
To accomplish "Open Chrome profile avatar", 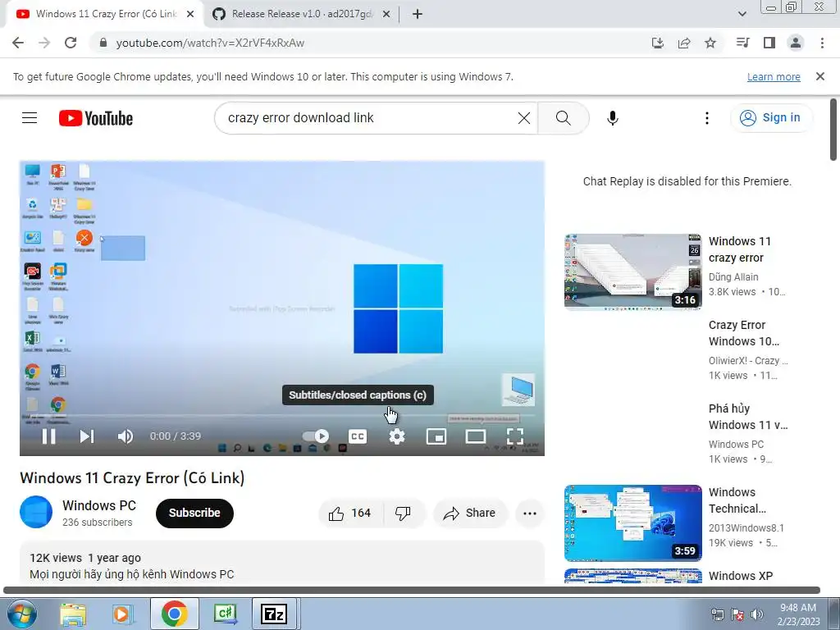I will tap(796, 43).
